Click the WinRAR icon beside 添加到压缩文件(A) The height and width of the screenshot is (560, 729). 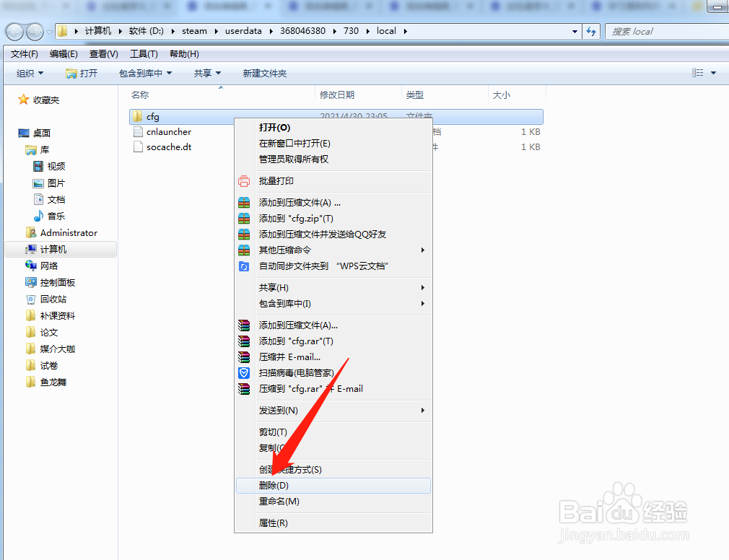tap(244, 203)
